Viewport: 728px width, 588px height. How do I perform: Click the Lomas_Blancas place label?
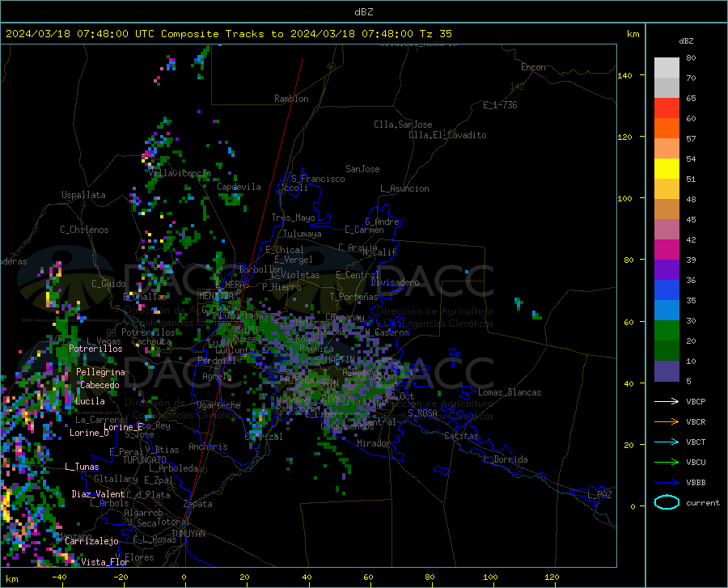[510, 392]
